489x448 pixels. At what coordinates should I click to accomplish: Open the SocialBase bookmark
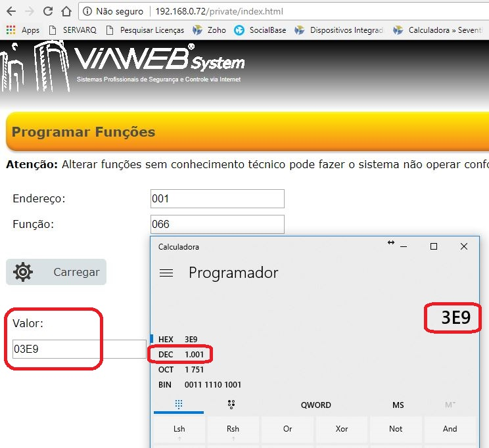[x=260, y=30]
